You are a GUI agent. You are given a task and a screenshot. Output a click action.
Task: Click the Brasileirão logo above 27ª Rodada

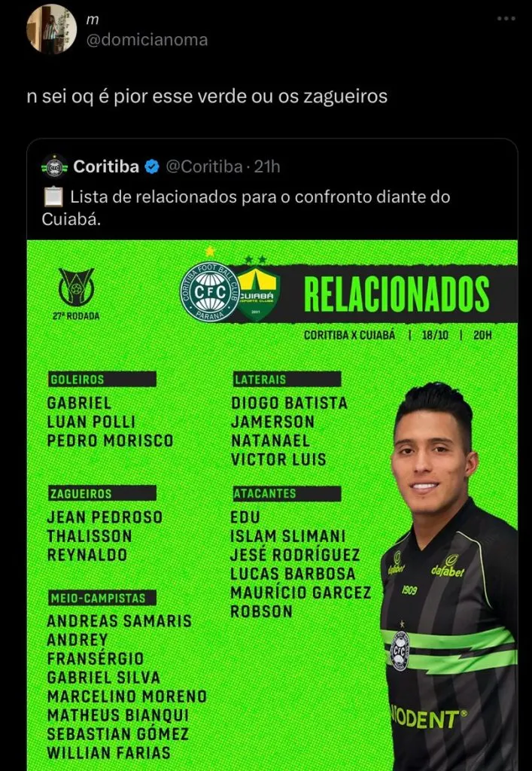click(76, 286)
